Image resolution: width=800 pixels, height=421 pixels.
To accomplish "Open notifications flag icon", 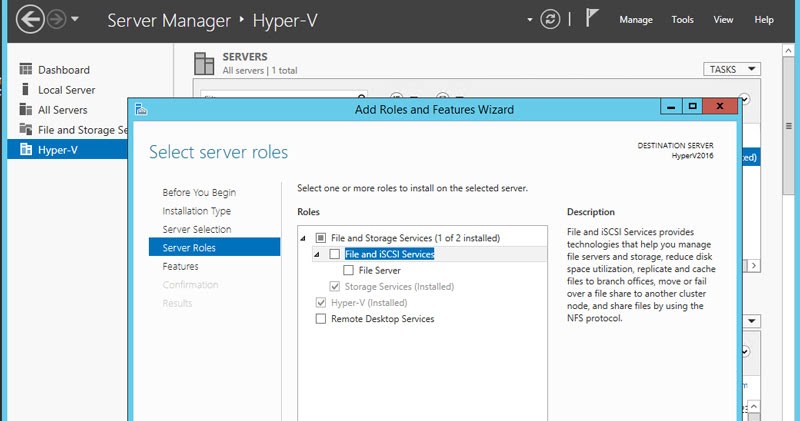I will (591, 18).
